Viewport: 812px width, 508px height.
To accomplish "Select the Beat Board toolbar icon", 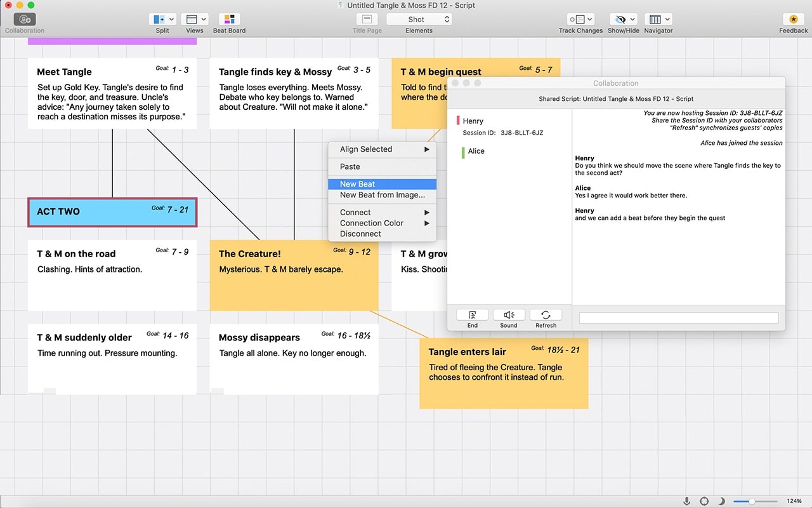I will point(228,20).
